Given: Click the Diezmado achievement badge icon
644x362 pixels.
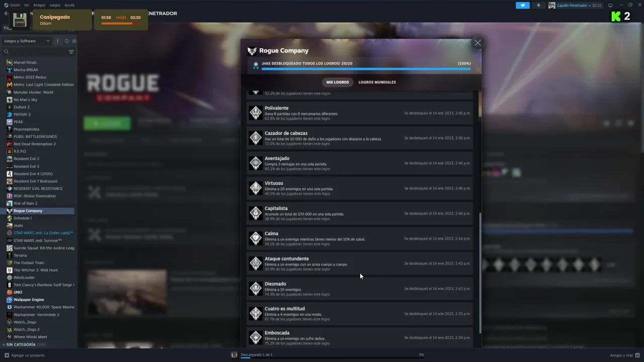Looking at the screenshot, I should (256, 289).
